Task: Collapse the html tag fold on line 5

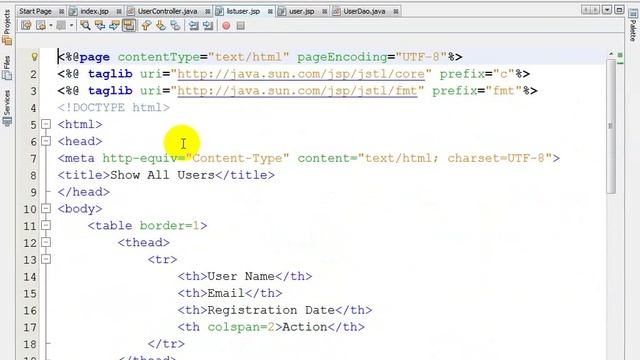Action: (46, 124)
